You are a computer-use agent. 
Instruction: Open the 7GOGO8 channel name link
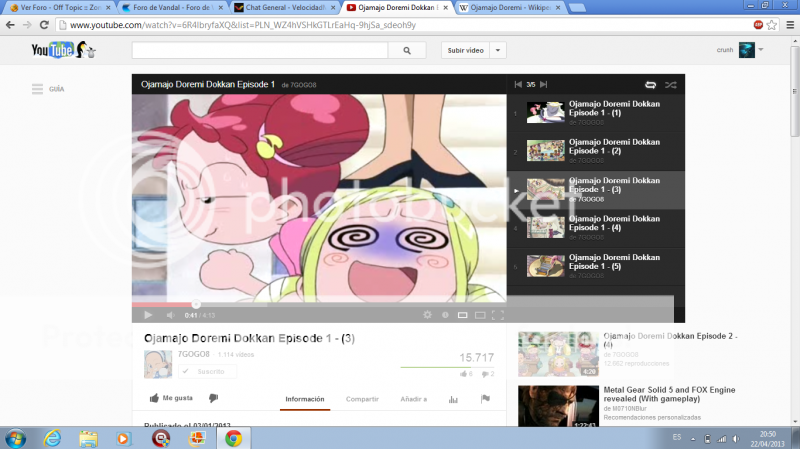(x=193, y=354)
